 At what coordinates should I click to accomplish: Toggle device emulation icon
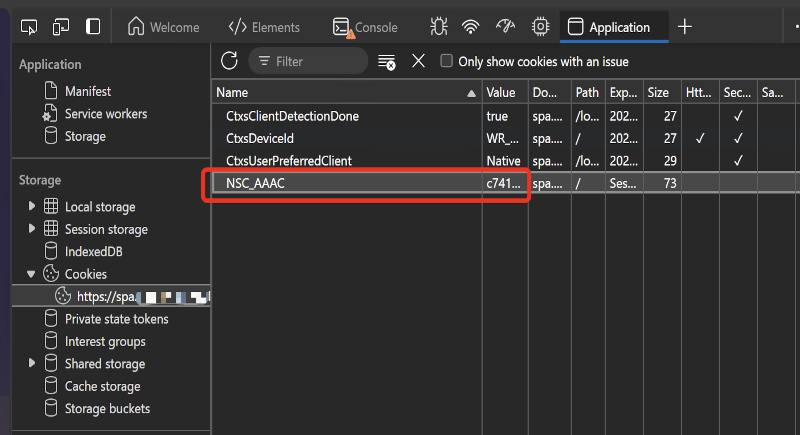(x=61, y=27)
